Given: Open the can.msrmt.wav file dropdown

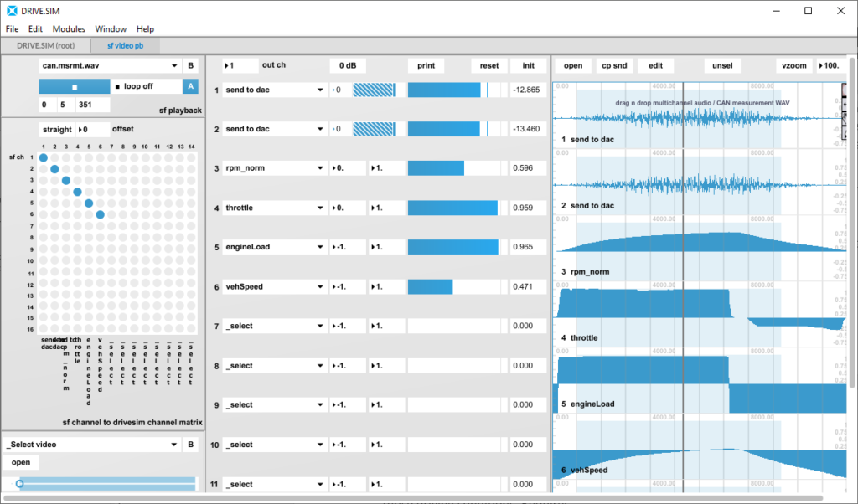Looking at the screenshot, I should coord(109,65).
